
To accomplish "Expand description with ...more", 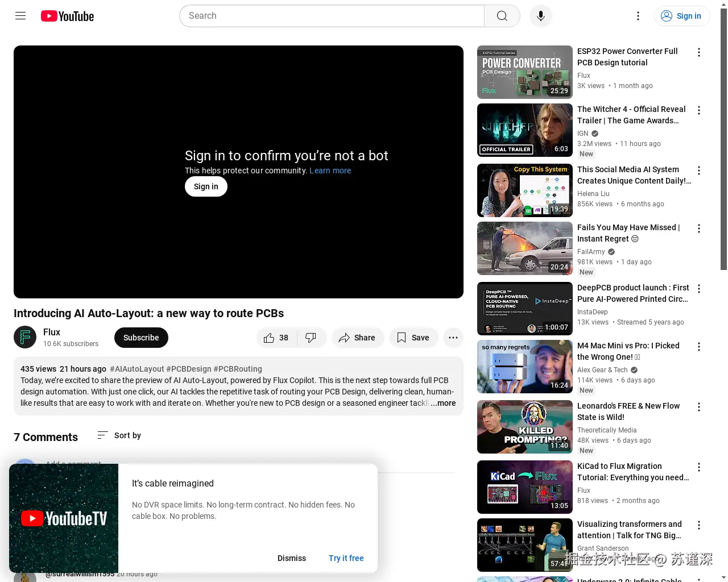I will tap(443, 403).
